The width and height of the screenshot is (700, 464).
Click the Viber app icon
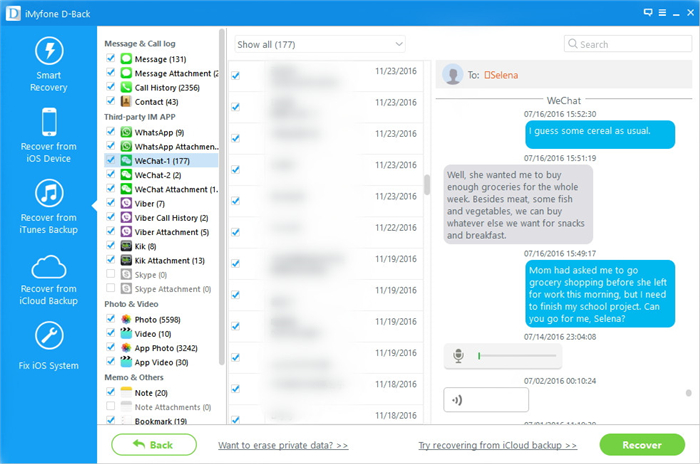tap(126, 204)
